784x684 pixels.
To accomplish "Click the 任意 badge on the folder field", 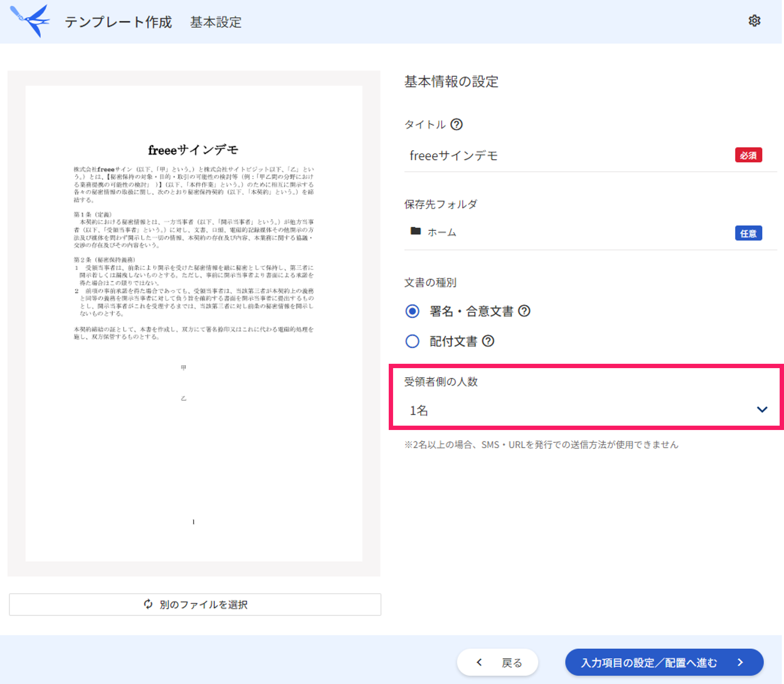I will coord(748,233).
